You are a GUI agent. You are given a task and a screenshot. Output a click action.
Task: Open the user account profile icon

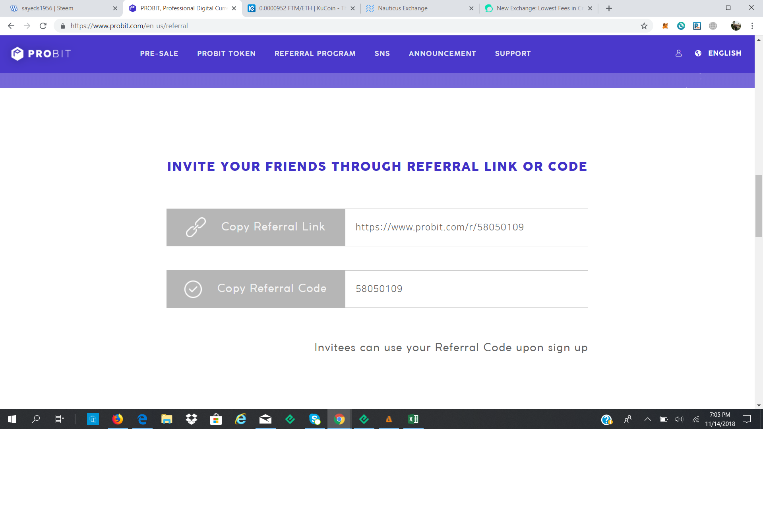(679, 53)
